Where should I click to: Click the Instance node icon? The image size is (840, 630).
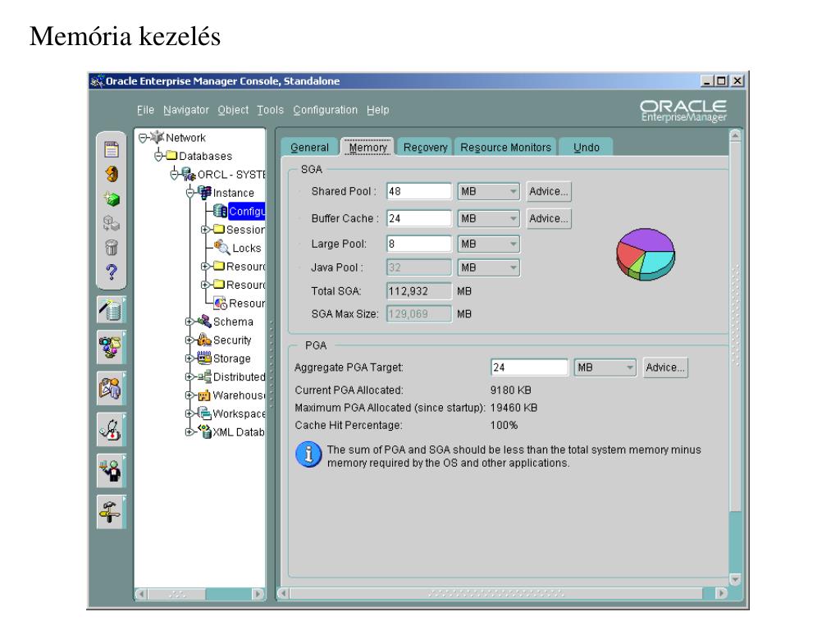pyautogui.click(x=204, y=192)
